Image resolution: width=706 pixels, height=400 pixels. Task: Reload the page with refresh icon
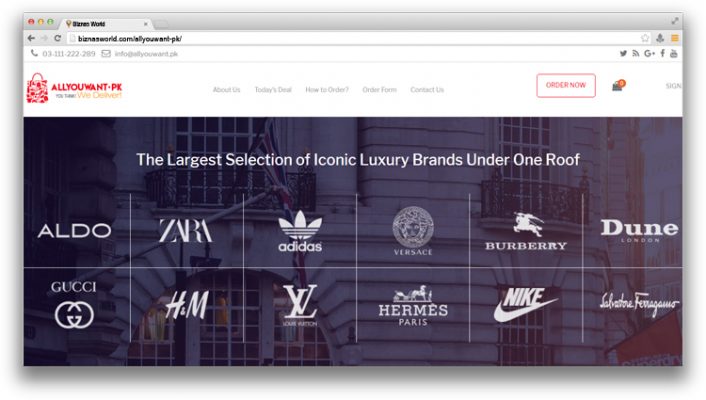(57, 38)
